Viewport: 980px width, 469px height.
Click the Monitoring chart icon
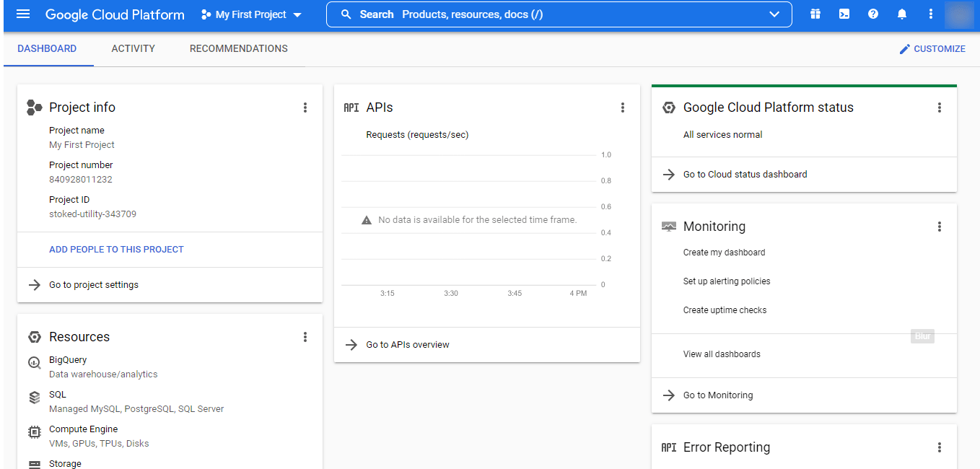[x=669, y=227]
